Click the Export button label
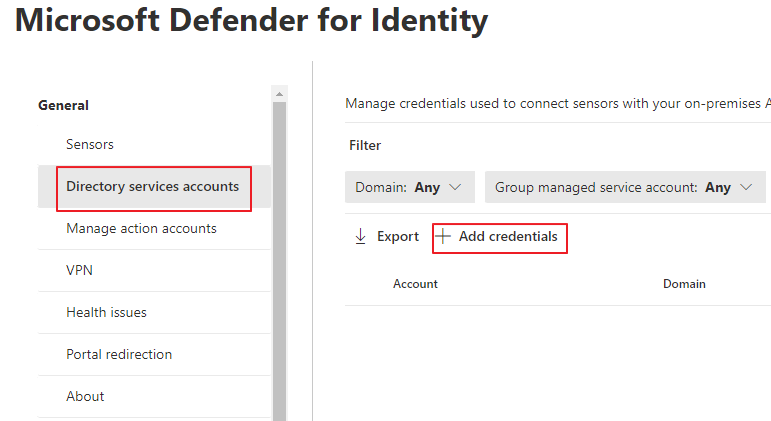Screen dimensions: 771x421 click(x=398, y=237)
